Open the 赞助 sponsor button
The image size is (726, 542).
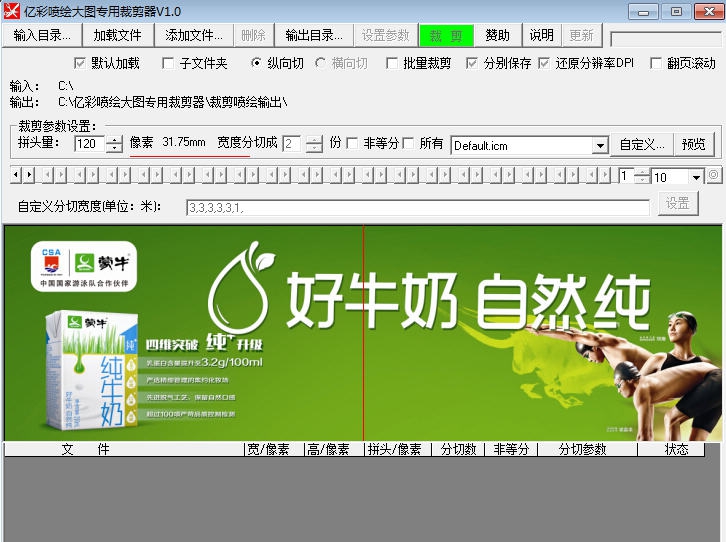pyautogui.click(x=498, y=35)
